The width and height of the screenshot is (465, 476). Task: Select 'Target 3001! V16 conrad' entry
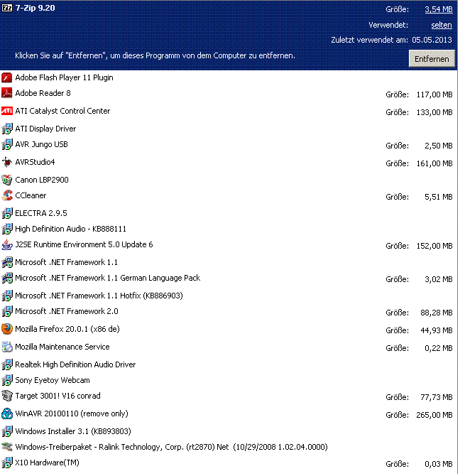(x=58, y=396)
